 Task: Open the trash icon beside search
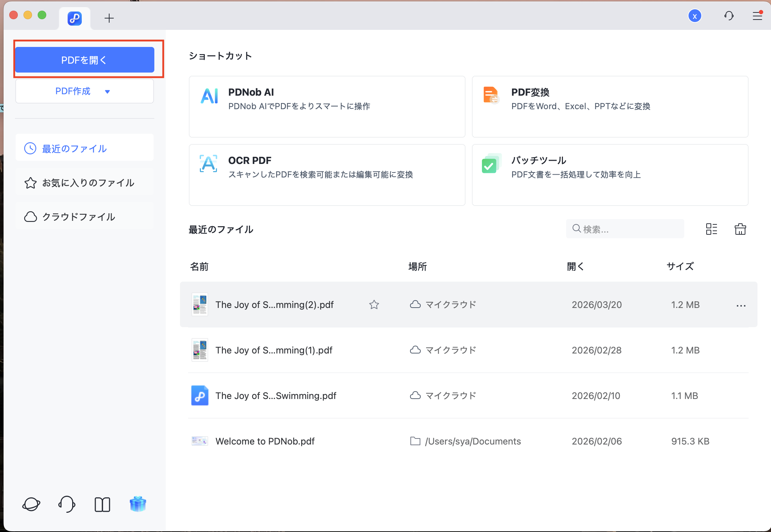(x=740, y=229)
